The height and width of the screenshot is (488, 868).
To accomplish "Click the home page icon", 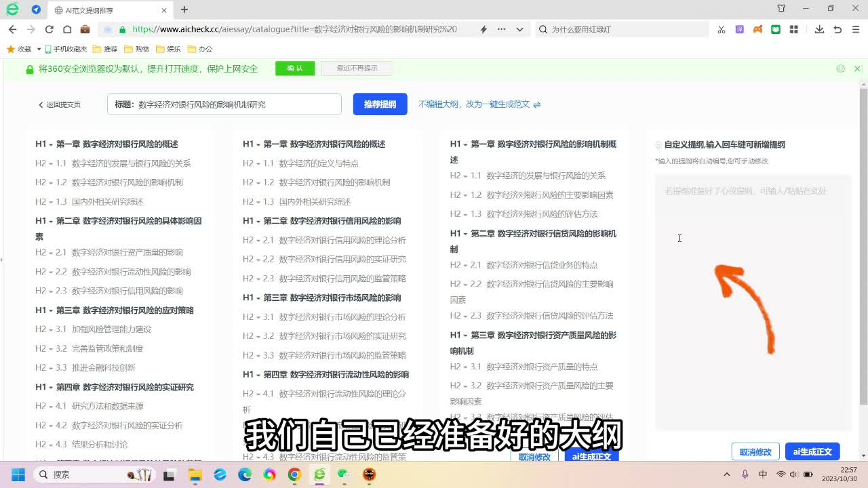I will (x=67, y=29).
